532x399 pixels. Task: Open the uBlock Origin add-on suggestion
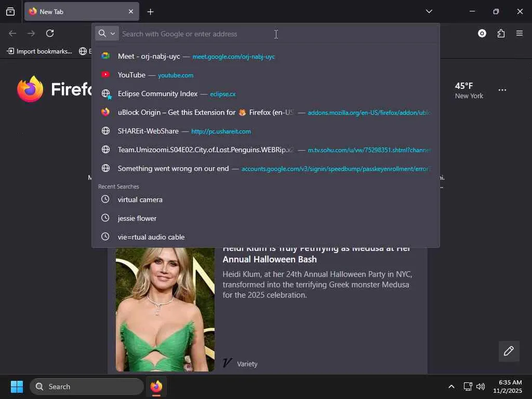click(x=265, y=112)
